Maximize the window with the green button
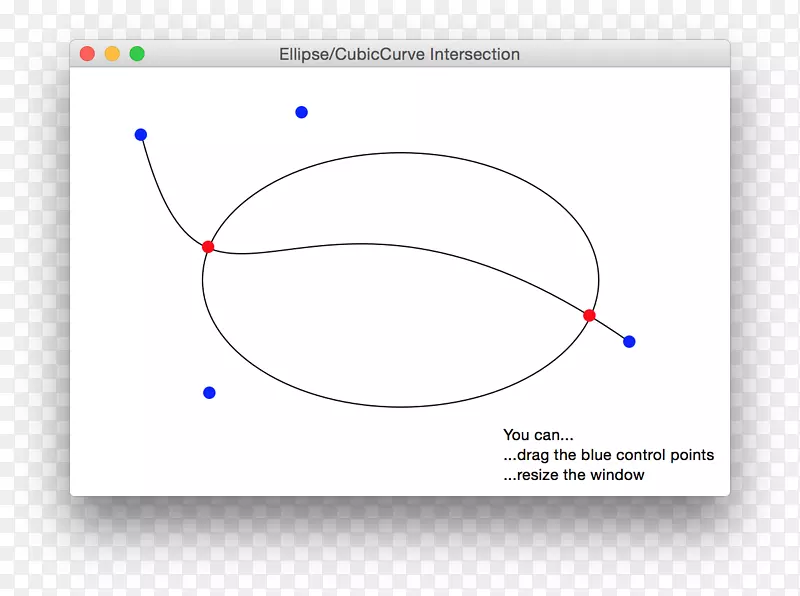This screenshot has width=800, height=596. point(137,54)
